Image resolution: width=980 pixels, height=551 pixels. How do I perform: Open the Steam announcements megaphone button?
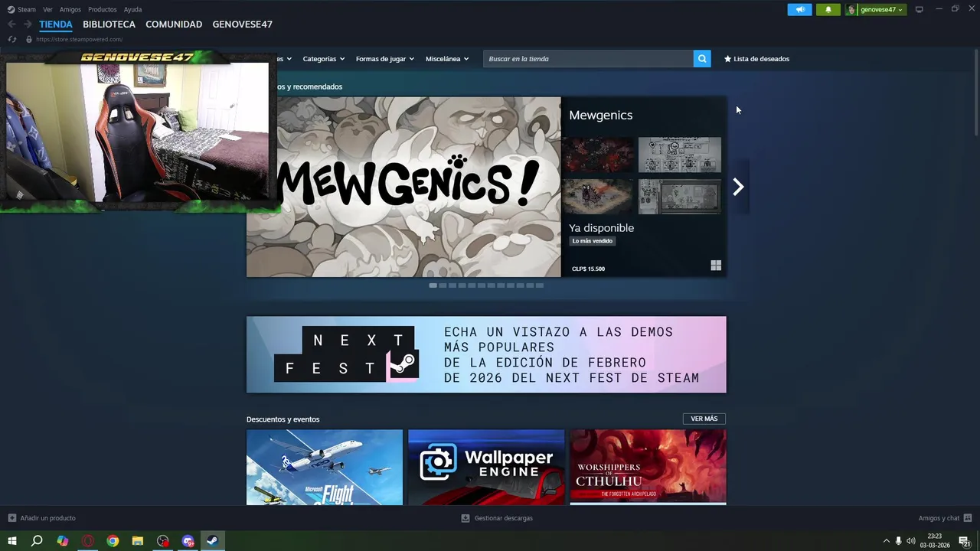point(799,10)
